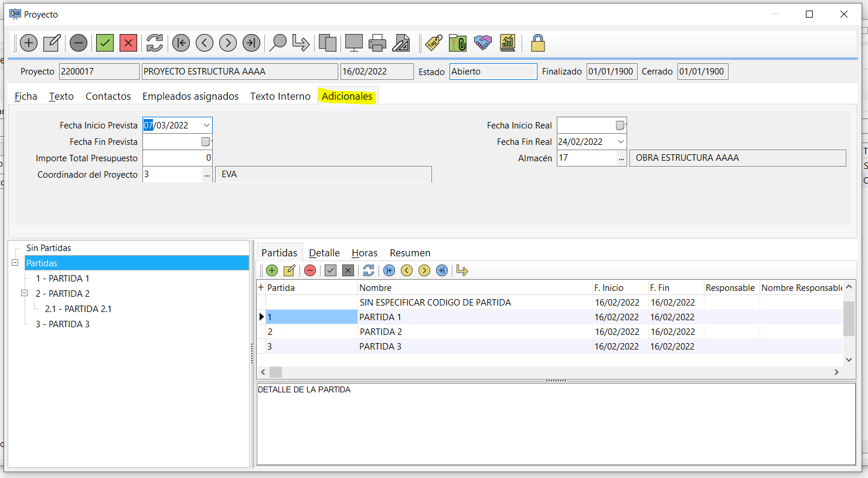
Task: Click the edit project pencil icon
Action: tap(52, 43)
